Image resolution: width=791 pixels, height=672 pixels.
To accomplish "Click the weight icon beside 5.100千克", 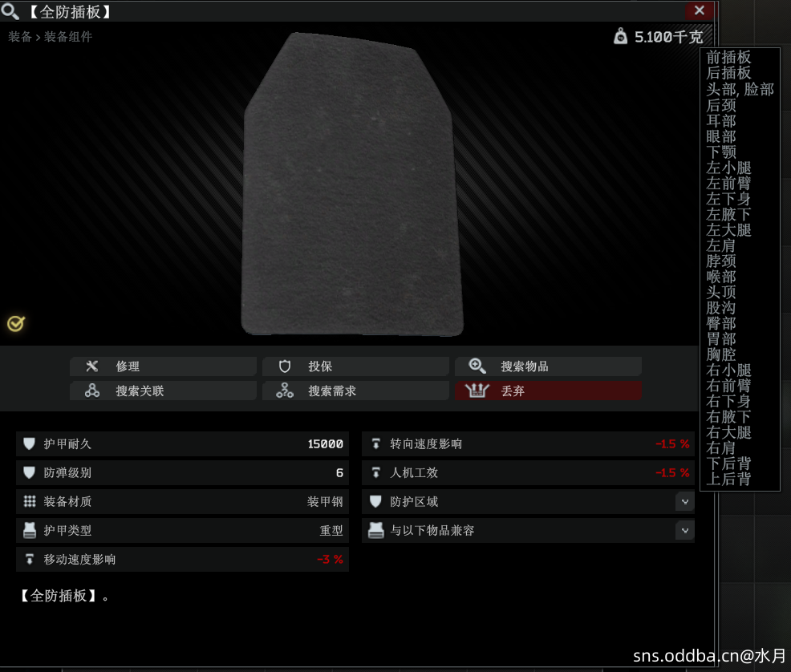I will (620, 36).
